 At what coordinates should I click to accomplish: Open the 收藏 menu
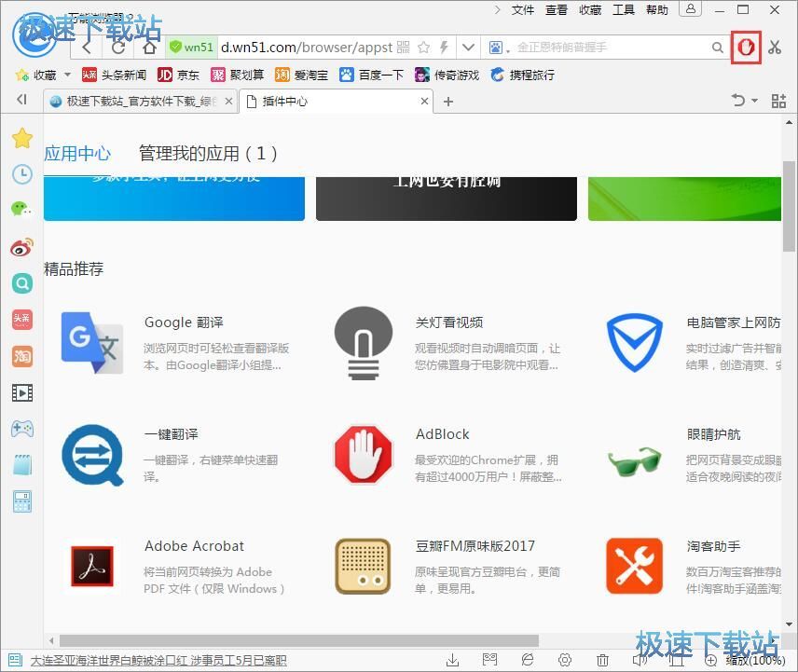[590, 9]
